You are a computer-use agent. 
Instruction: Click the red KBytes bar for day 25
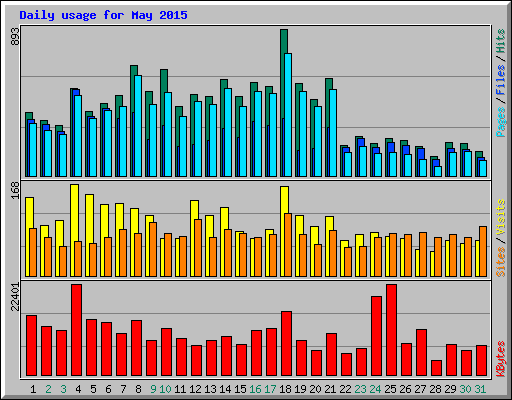[391, 330]
